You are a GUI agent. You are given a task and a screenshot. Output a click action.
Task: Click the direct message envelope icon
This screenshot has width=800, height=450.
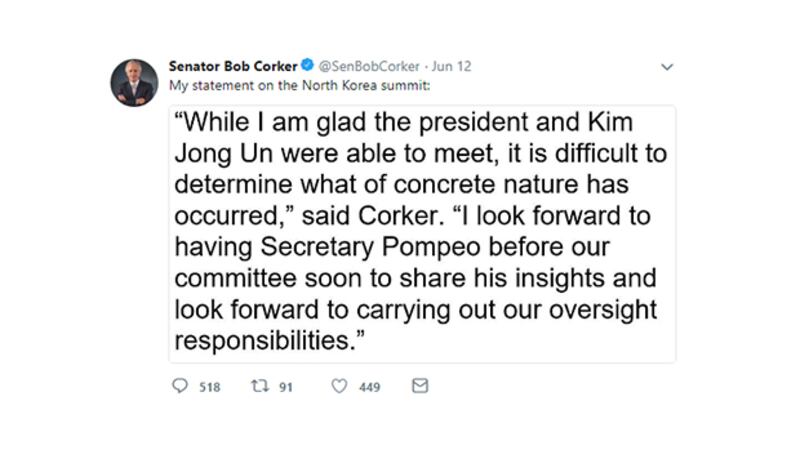point(420,386)
